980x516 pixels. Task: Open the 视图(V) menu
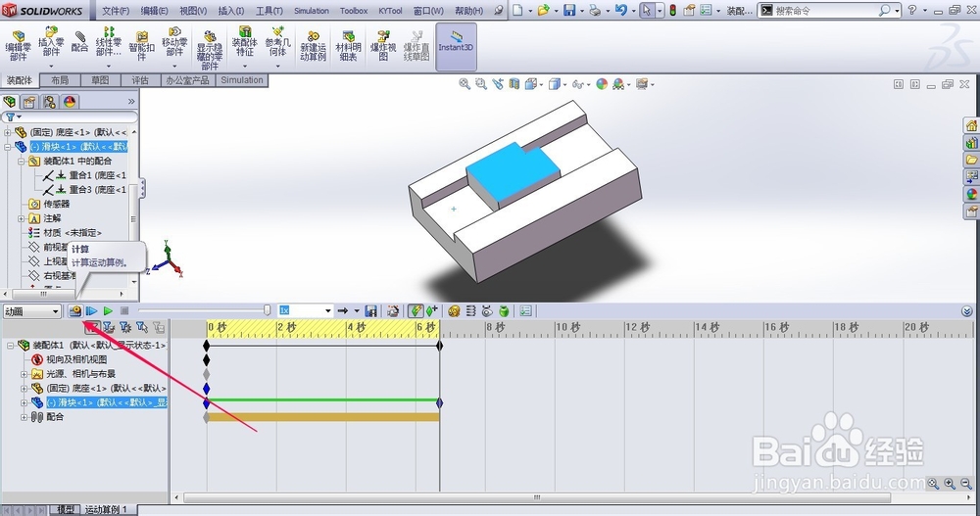[193, 11]
